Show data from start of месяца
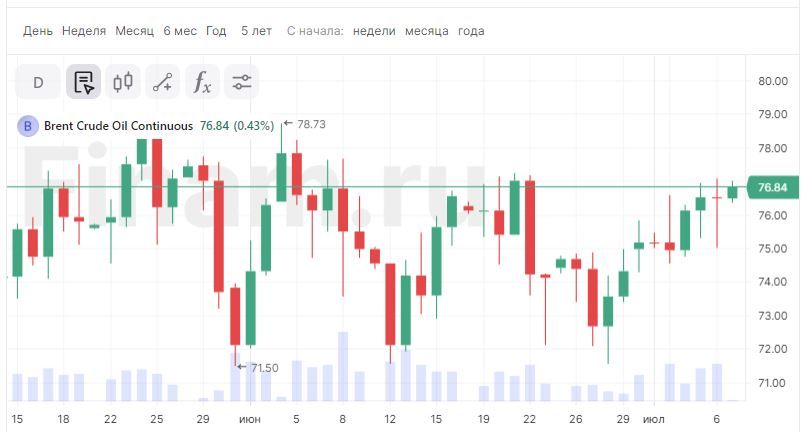The height and width of the screenshot is (432, 806). click(426, 31)
